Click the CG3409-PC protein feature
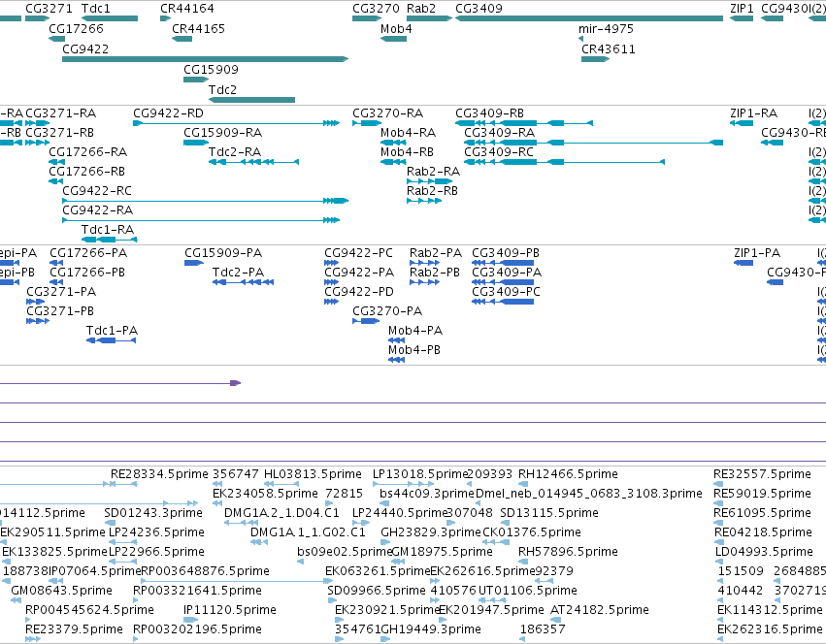826x644 pixels. tap(503, 302)
